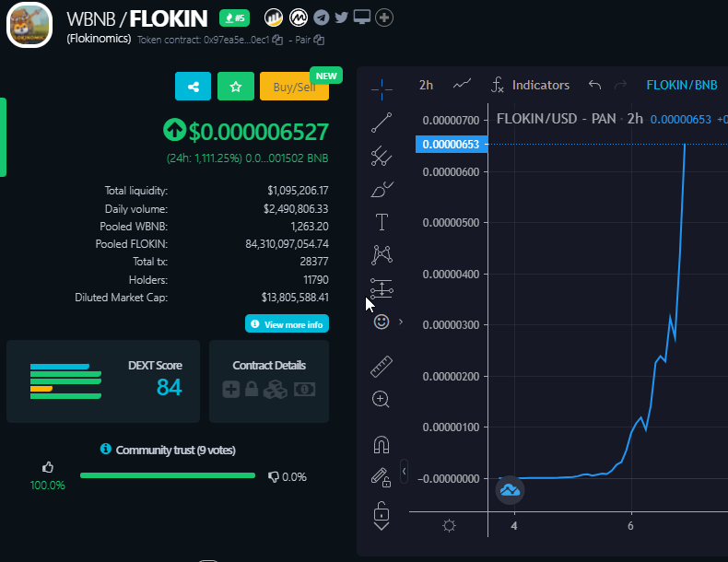This screenshot has height=562, width=728.
Task: Click the undo arrow
Action: click(x=594, y=85)
